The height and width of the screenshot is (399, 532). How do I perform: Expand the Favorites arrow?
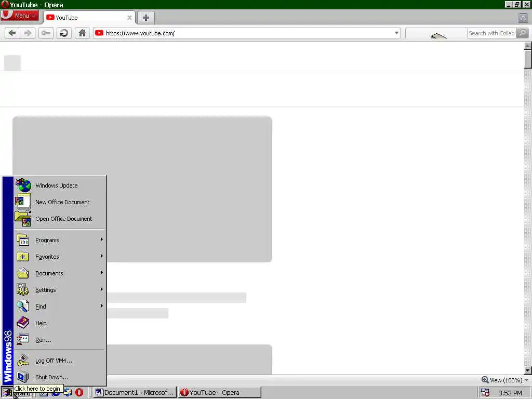[x=101, y=256]
